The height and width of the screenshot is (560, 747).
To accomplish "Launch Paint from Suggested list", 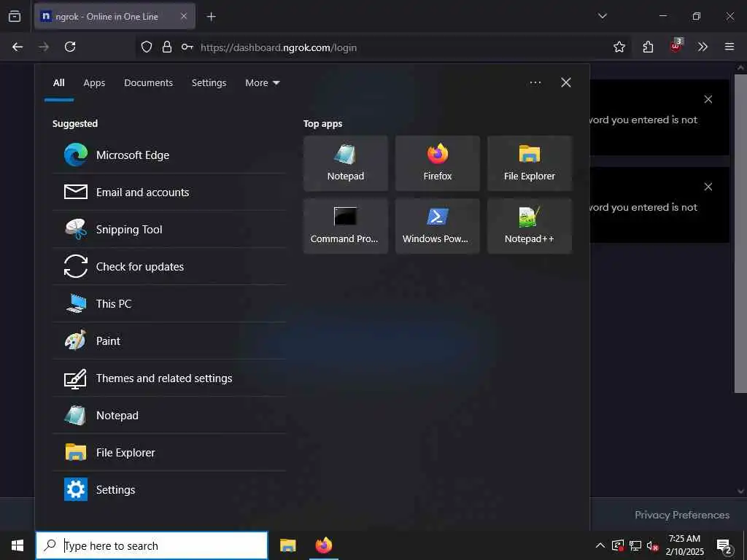I will [169, 341].
